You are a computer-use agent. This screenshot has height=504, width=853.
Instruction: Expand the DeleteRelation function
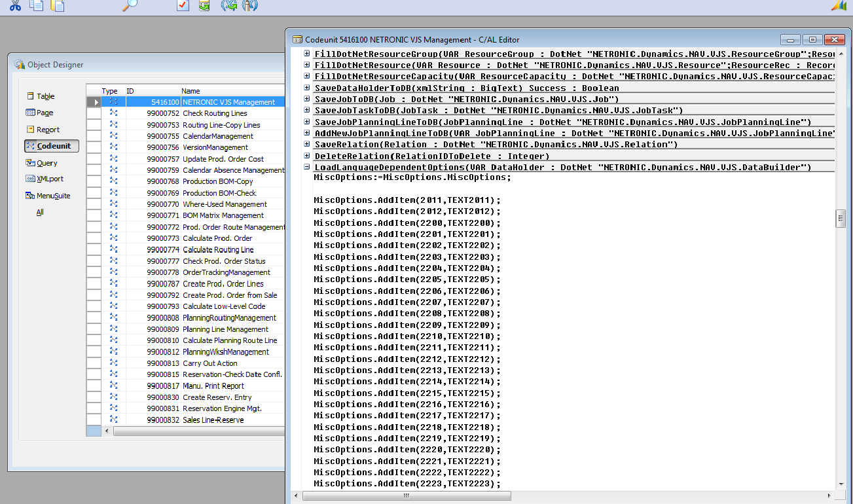click(x=308, y=156)
